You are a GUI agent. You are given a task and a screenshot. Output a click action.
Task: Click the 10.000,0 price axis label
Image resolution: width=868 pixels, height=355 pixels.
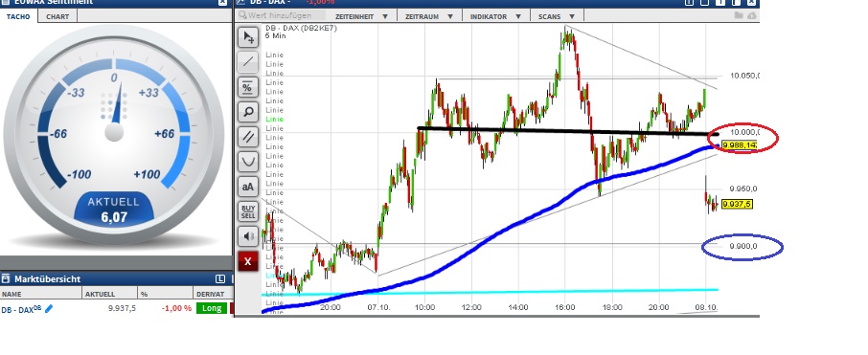pyautogui.click(x=744, y=133)
